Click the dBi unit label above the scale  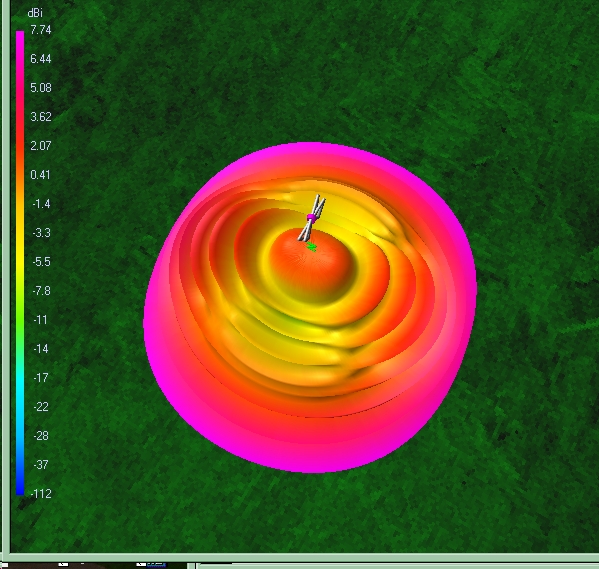coord(35,13)
